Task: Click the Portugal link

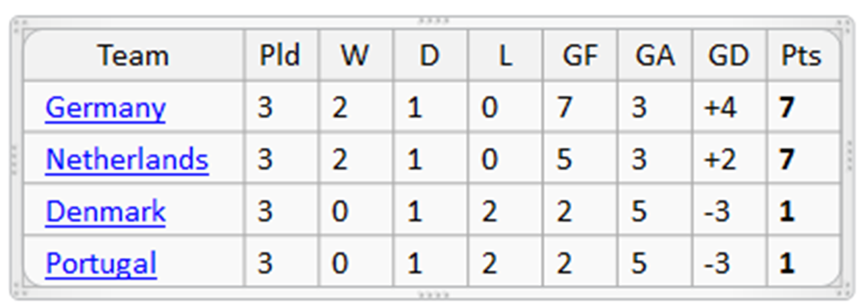Action: click(x=101, y=263)
